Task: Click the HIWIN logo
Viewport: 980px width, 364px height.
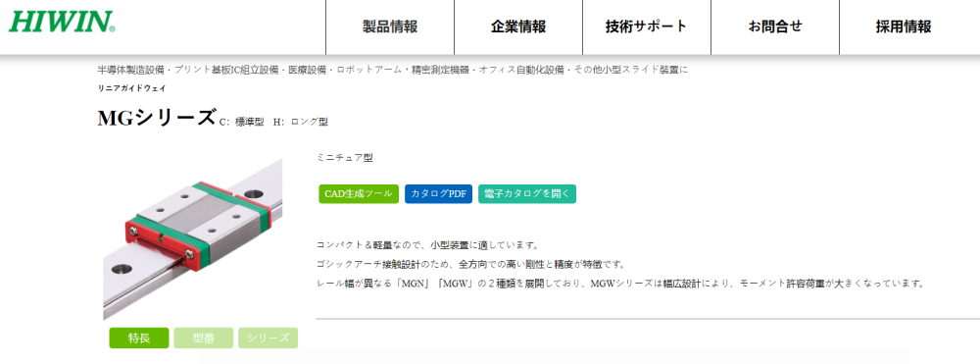Action: (x=61, y=22)
